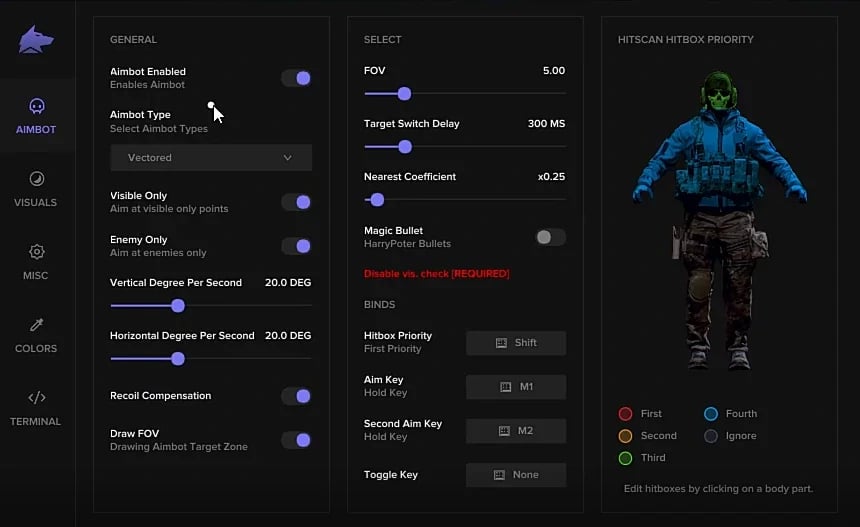The width and height of the screenshot is (860, 527).
Task: Adjust the Horizontal Degree Per Second slider
Action: pos(178,359)
